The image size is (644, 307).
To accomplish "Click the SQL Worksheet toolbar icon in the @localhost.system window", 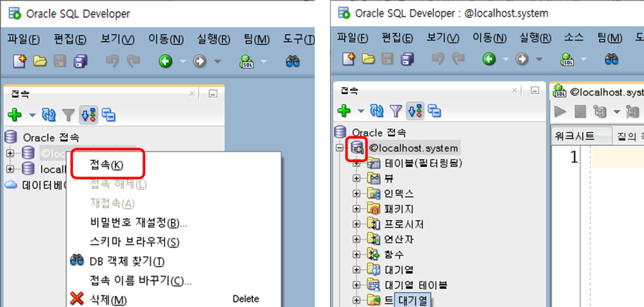I will tap(568, 59).
